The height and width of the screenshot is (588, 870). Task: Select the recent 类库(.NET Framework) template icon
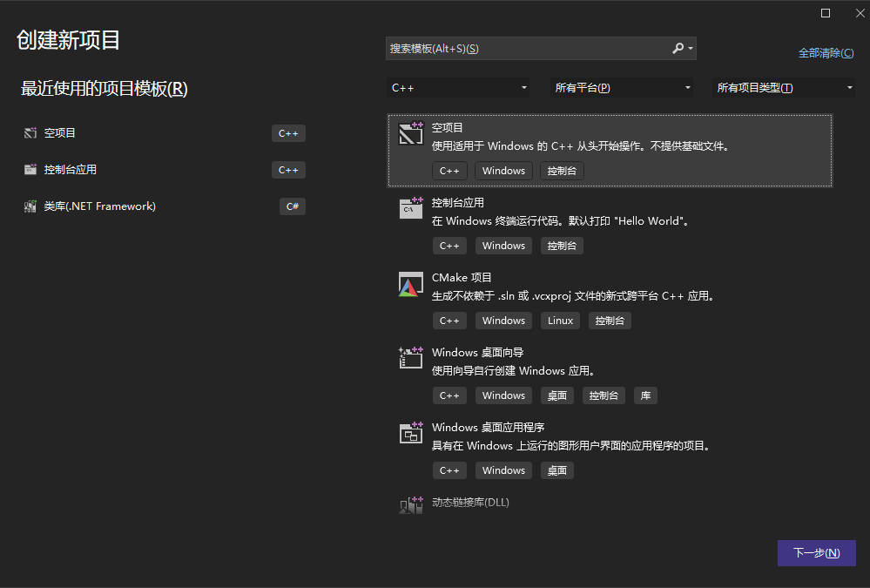[30, 206]
